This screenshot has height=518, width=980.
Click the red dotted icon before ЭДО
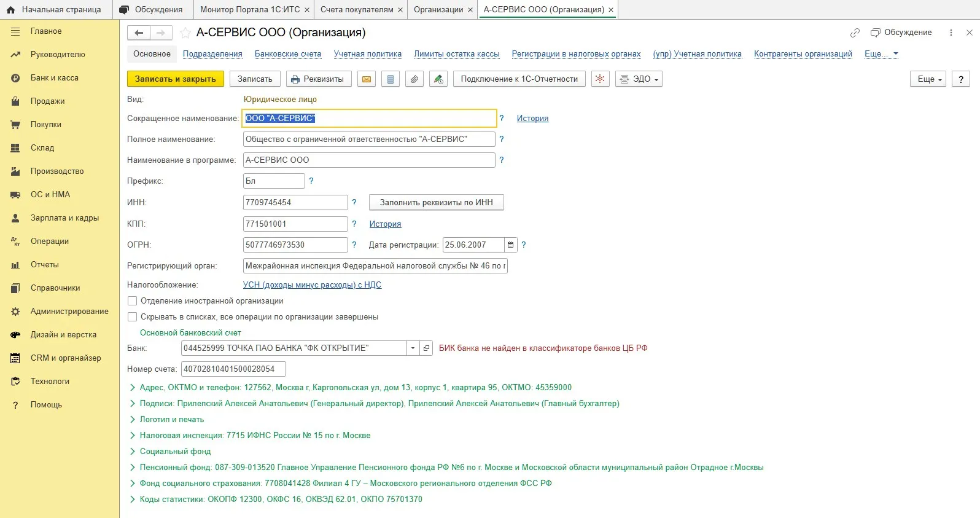coord(600,79)
